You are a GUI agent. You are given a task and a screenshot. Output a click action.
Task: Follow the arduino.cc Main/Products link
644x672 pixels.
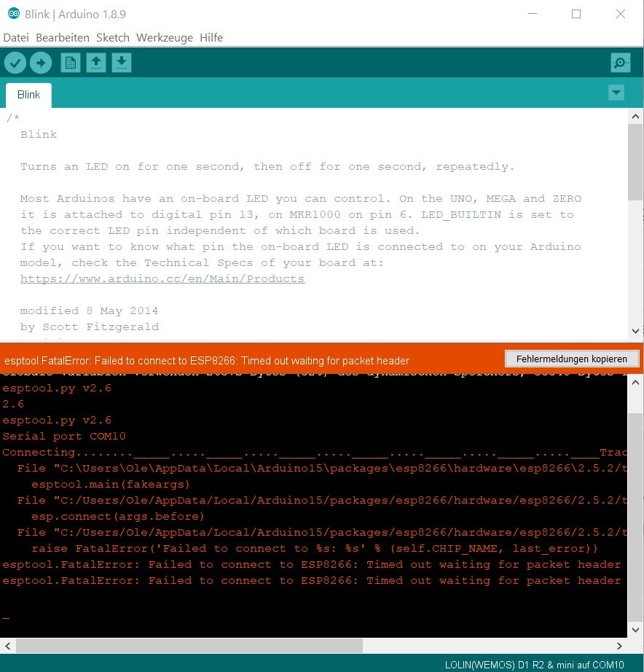coord(162,279)
